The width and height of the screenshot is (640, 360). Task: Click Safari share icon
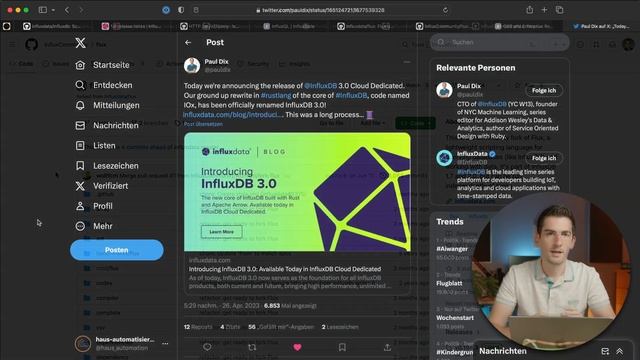(529, 10)
